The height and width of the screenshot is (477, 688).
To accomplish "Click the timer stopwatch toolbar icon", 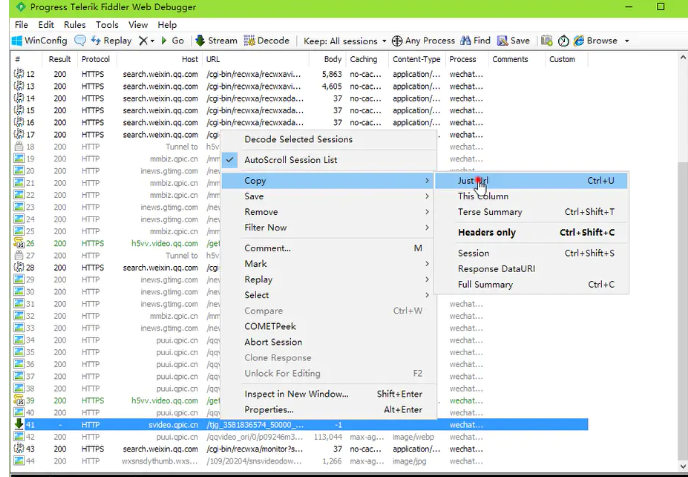I will click(563, 41).
